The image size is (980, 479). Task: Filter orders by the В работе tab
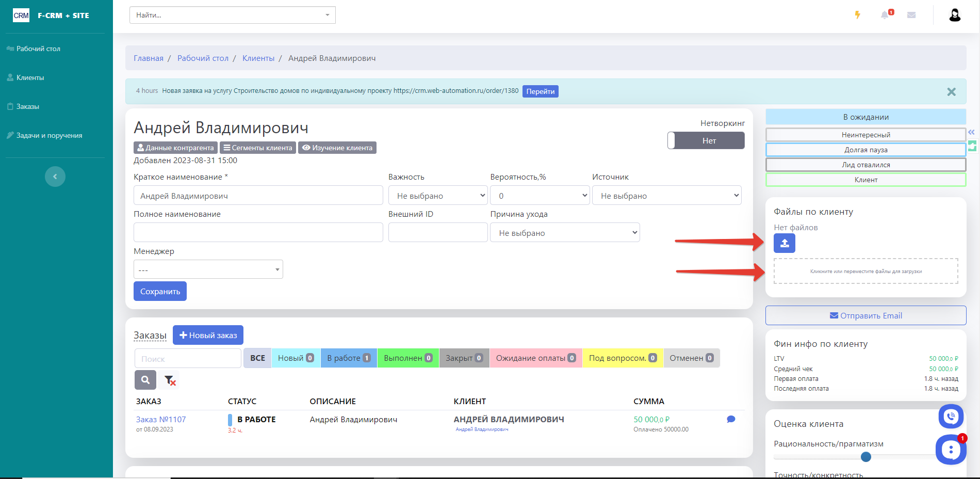tap(349, 358)
